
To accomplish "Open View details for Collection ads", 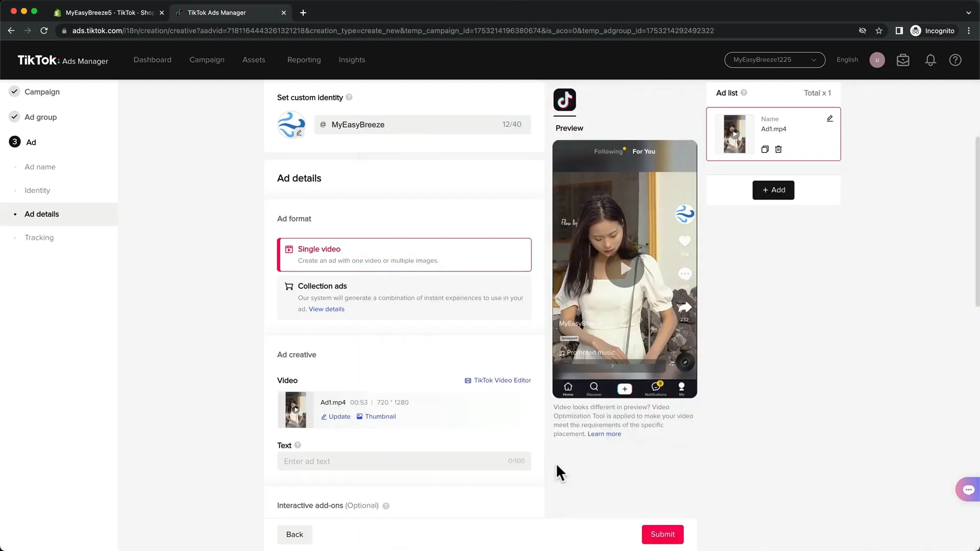I will (327, 309).
